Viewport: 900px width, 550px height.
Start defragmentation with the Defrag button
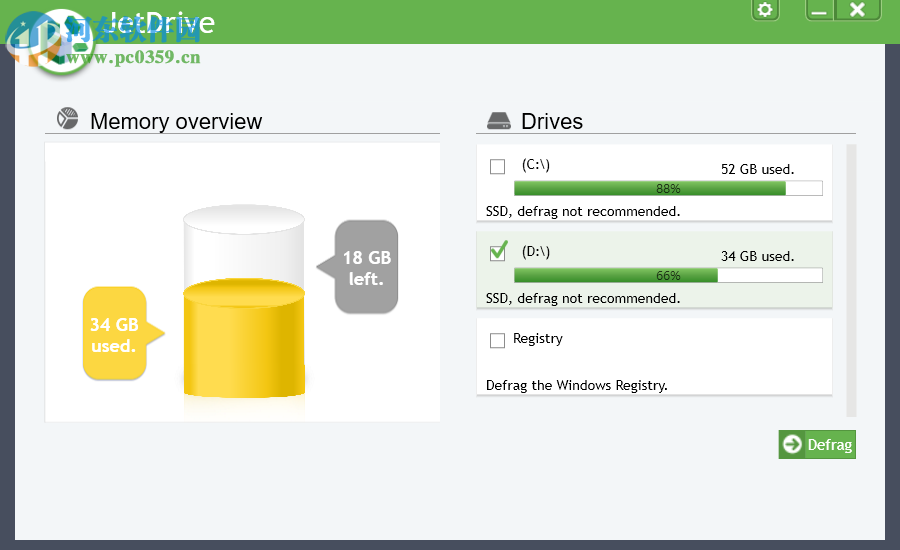(x=817, y=444)
